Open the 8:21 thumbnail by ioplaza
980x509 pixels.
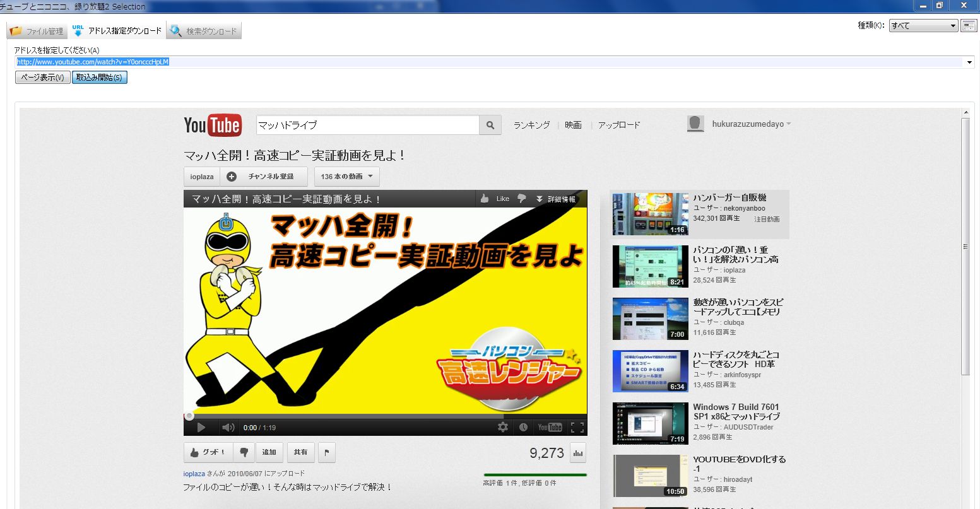pyautogui.click(x=651, y=266)
